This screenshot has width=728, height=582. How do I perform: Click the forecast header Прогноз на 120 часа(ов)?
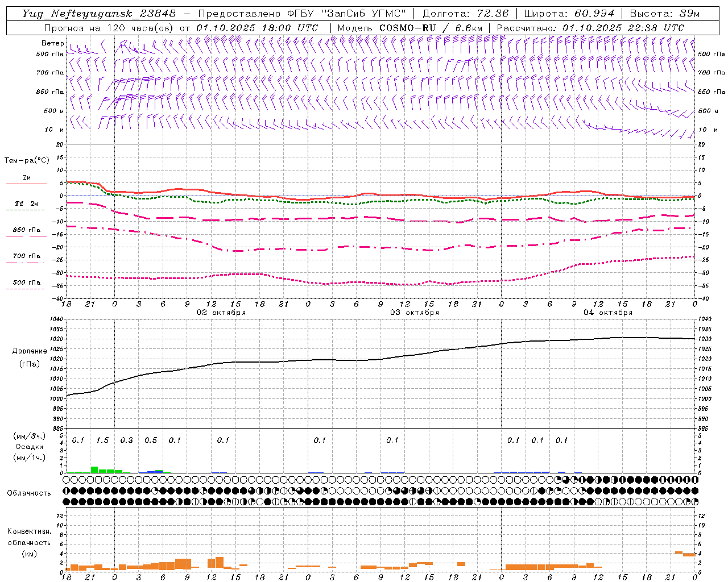point(109,28)
